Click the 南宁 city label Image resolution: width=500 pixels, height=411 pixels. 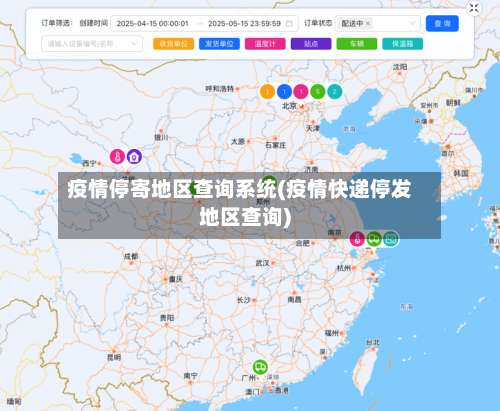[190, 376]
